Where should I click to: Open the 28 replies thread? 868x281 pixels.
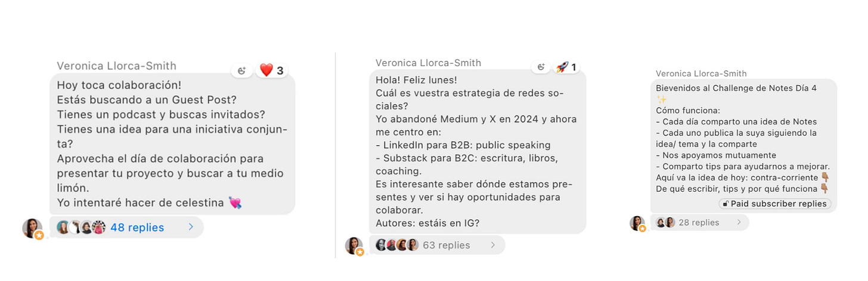pyautogui.click(x=699, y=222)
